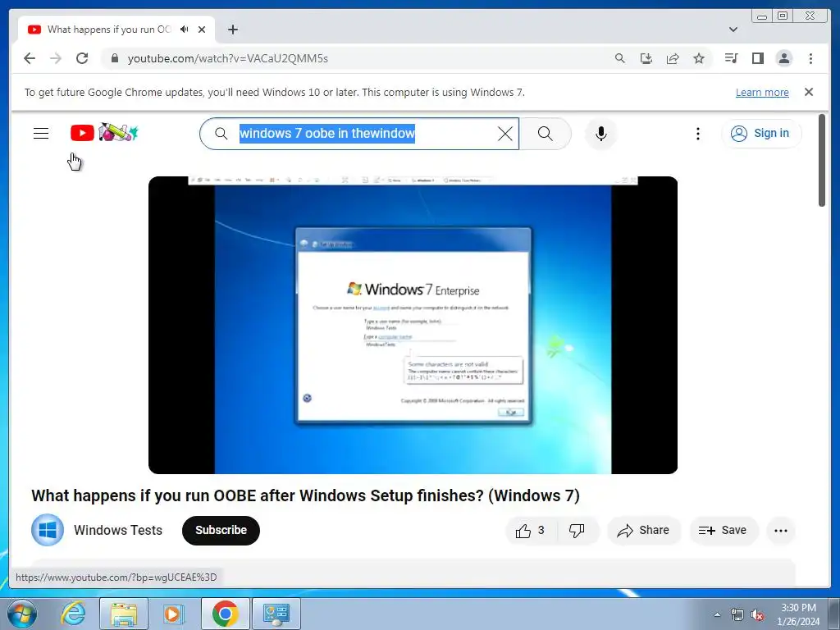Open Windows Media Player from taskbar
The height and width of the screenshot is (630, 840).
click(x=174, y=614)
